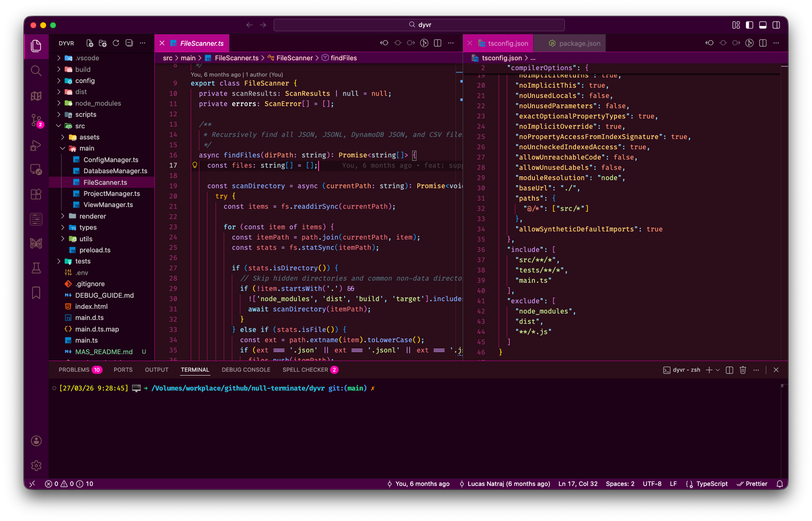Screen dimensions: 812x521
Task: Split the tsconfig.json editor right
Action: (763, 43)
